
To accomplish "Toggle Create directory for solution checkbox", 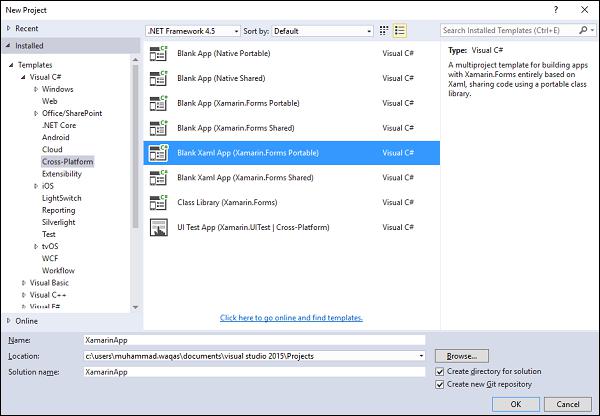I will pos(440,372).
